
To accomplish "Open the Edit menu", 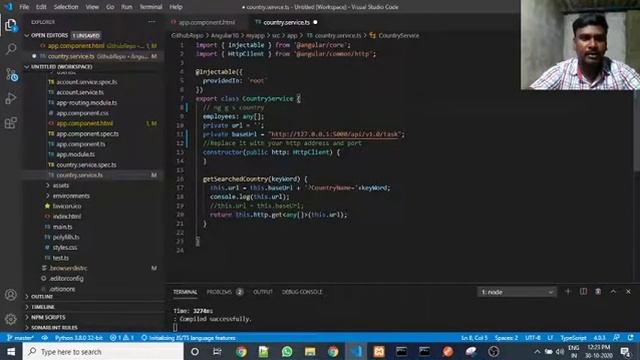I will pyautogui.click(x=41, y=7).
